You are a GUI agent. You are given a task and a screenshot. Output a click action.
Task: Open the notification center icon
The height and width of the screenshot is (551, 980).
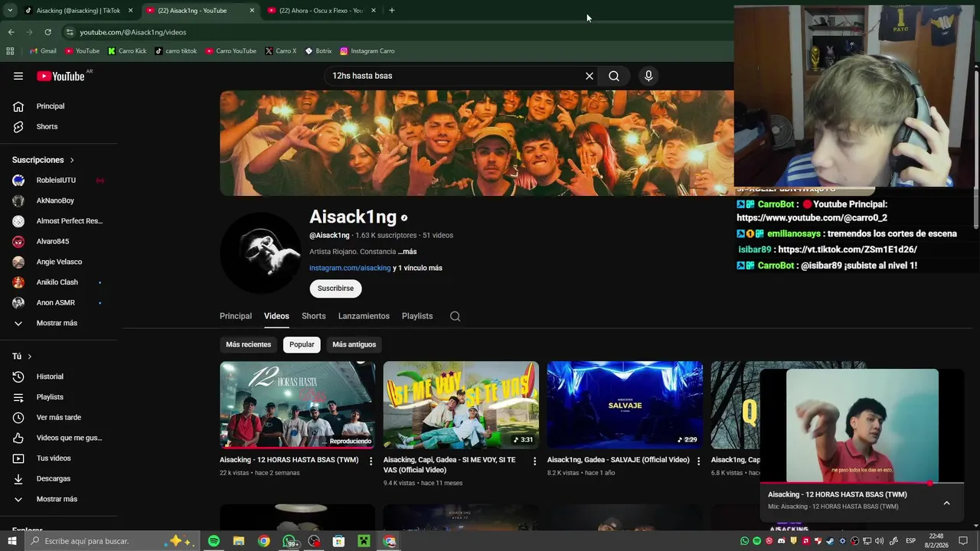[963, 541]
